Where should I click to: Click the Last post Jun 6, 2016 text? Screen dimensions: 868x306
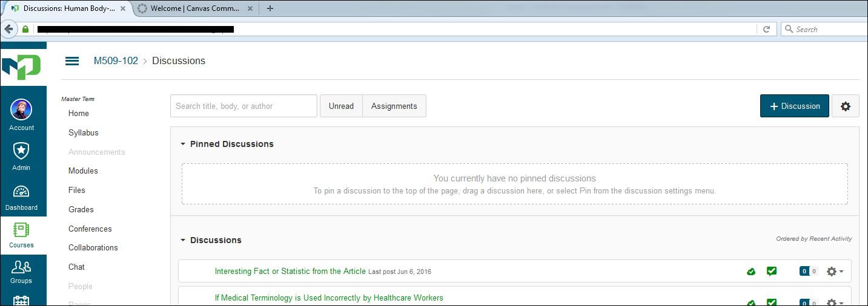pos(400,272)
